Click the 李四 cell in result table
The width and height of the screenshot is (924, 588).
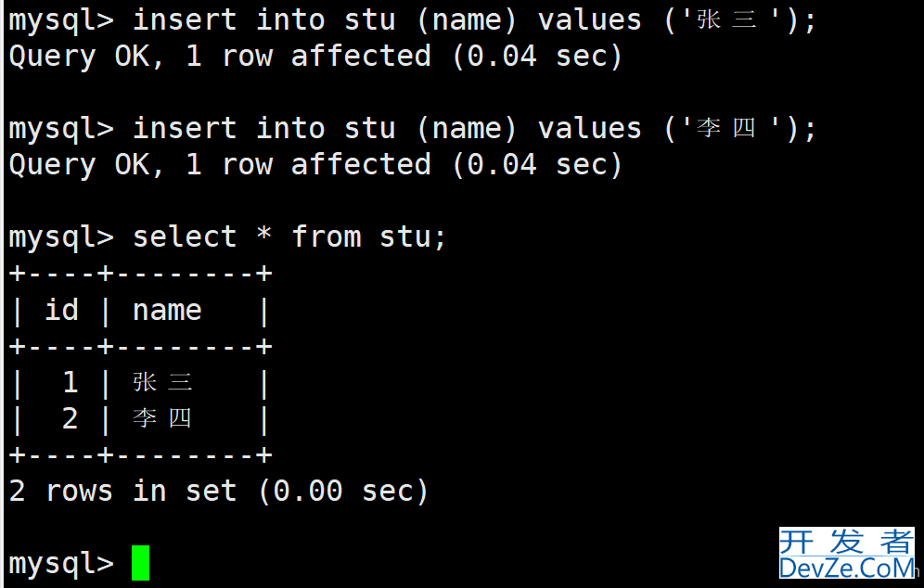coord(162,418)
